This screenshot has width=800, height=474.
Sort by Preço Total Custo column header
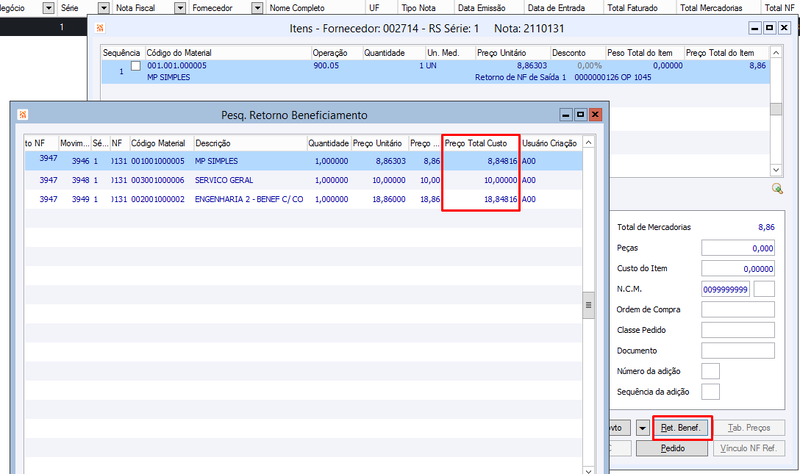[481, 143]
